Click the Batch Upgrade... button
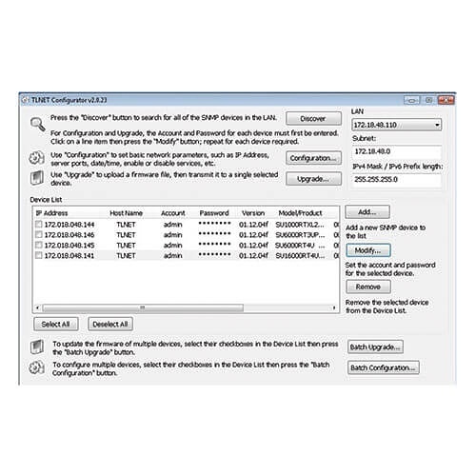The height and width of the screenshot is (476, 476). pos(375,347)
